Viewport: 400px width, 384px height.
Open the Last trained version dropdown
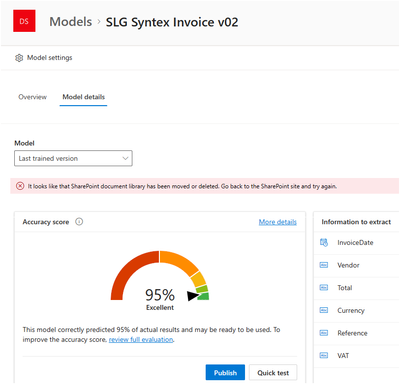click(x=73, y=158)
